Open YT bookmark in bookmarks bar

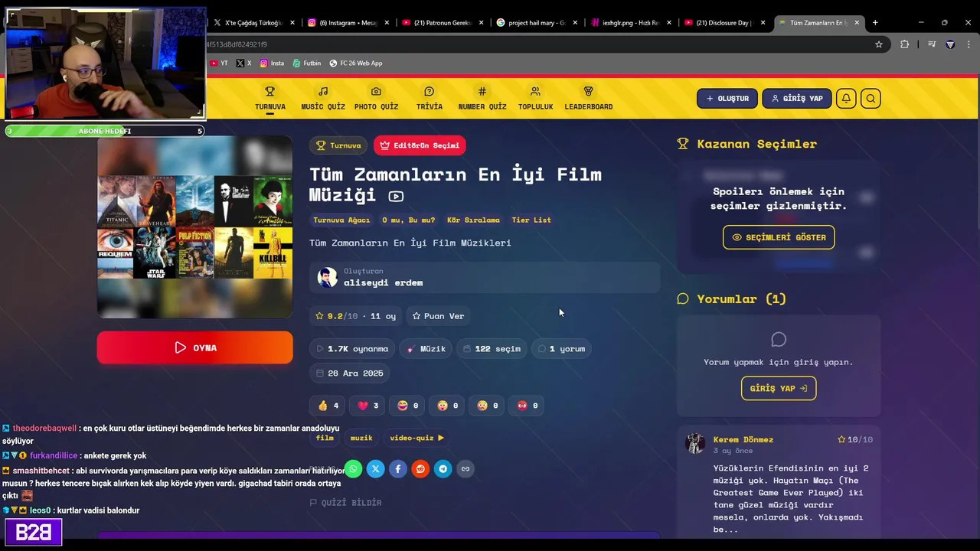(219, 63)
